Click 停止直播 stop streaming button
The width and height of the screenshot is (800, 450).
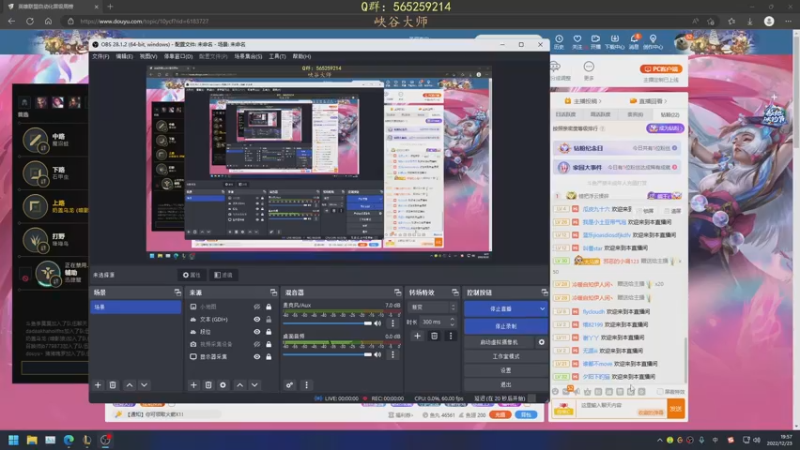point(501,309)
